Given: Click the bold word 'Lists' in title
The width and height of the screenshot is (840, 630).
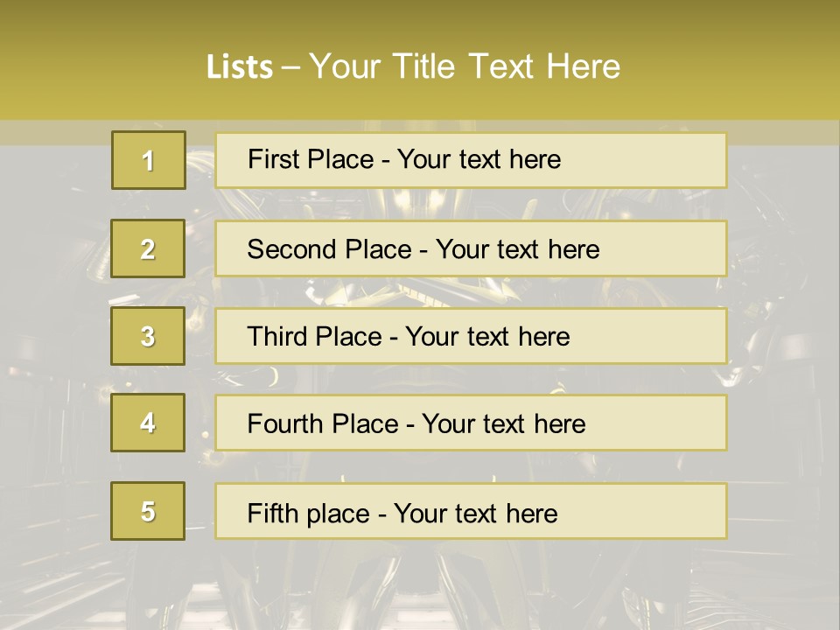Looking at the screenshot, I should pyautogui.click(x=240, y=66).
